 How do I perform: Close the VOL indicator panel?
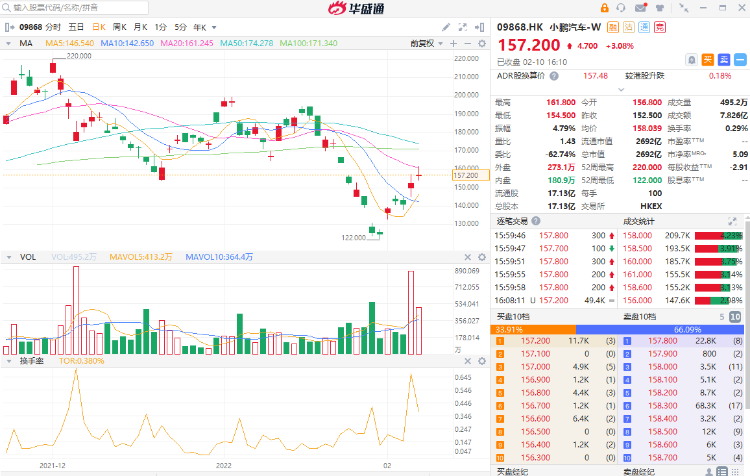tap(468, 257)
